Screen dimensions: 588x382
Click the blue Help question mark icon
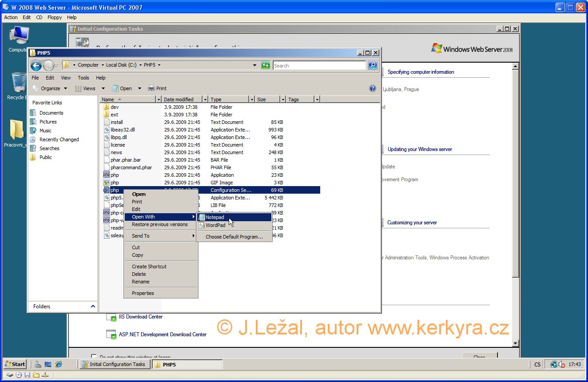(373, 88)
